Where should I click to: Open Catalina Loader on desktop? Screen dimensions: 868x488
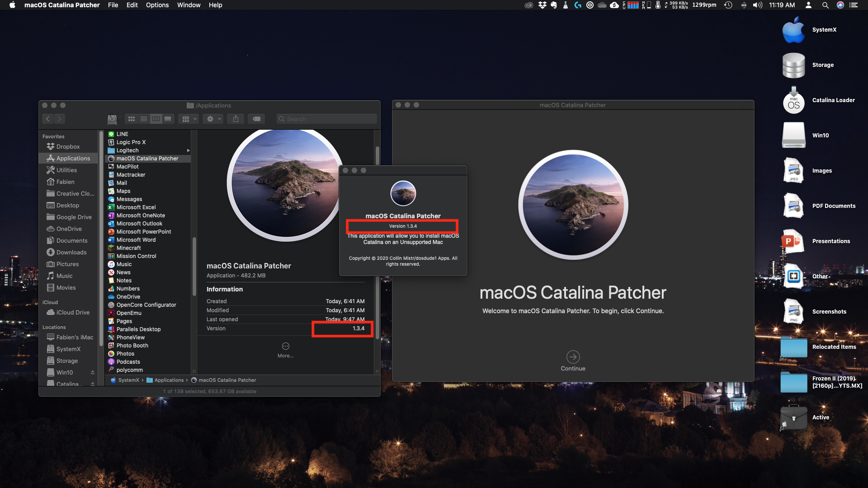794,100
